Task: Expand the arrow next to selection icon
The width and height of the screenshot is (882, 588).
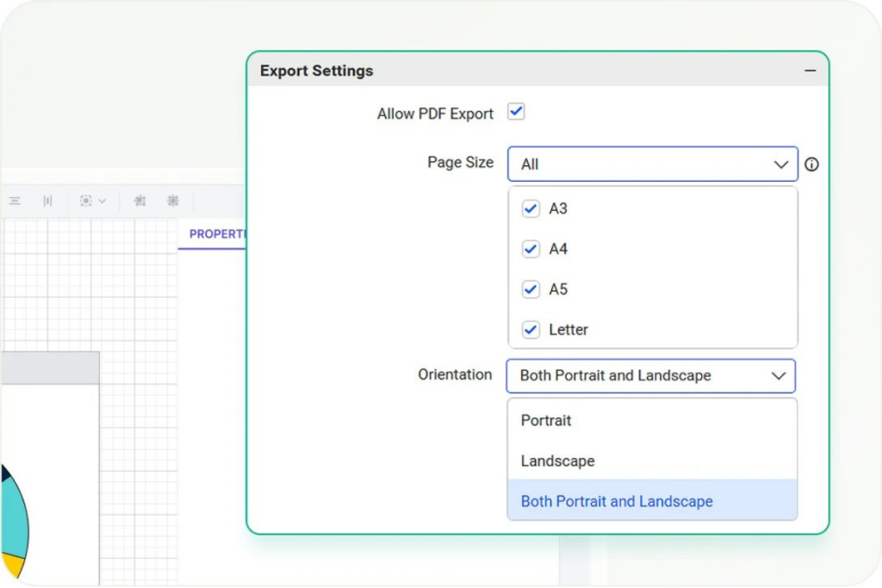Action: [x=102, y=201]
